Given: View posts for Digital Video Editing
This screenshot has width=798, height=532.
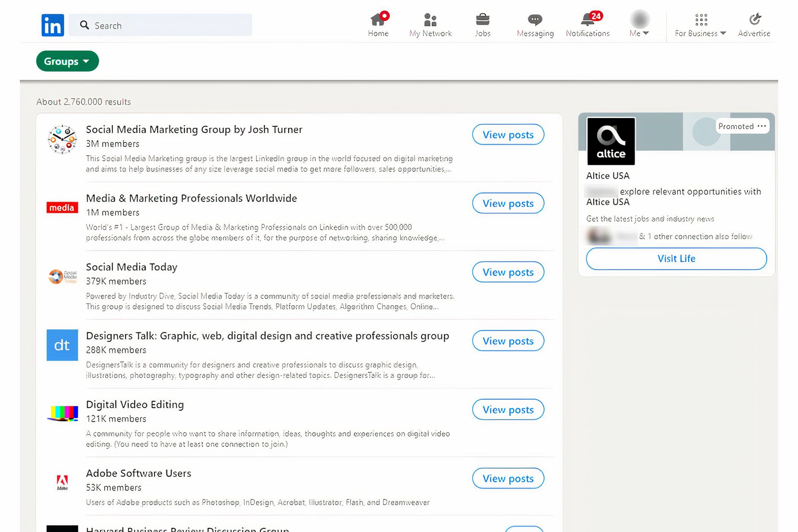Looking at the screenshot, I should pos(508,410).
